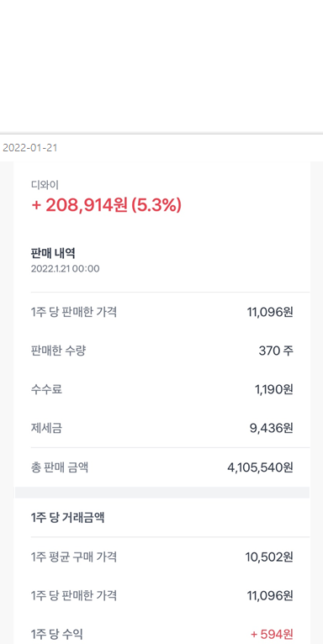Select the 370 주 quantity value

276,351
